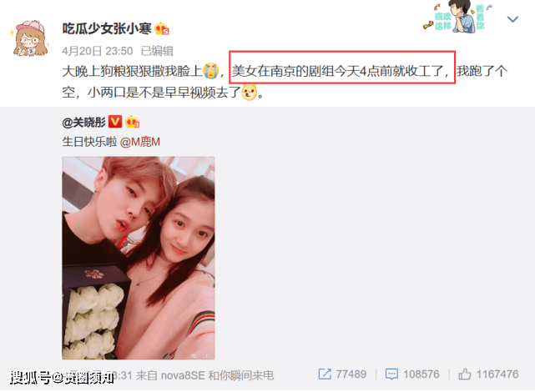Click the comment speech bubble icon
This screenshot has height=392, width=535.
tap(391, 374)
